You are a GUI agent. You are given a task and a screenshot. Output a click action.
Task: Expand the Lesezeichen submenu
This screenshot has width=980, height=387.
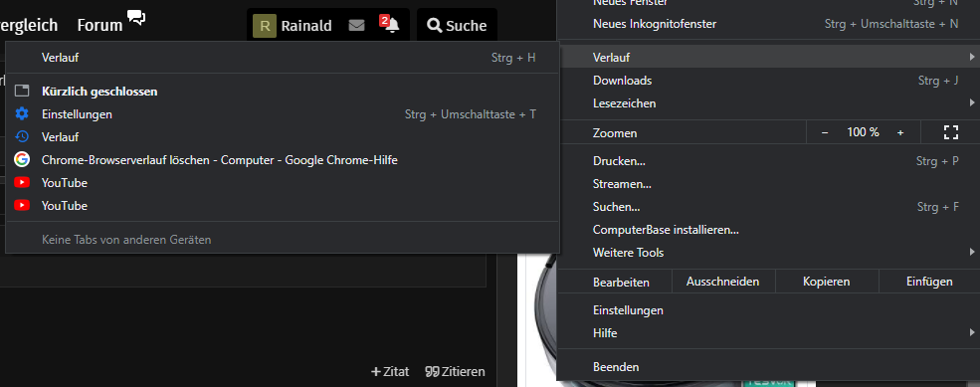tap(768, 103)
